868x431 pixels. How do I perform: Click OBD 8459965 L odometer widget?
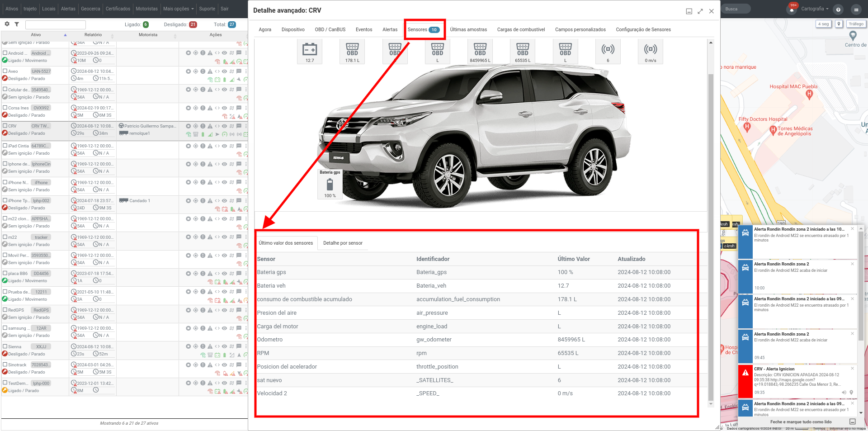tap(480, 52)
